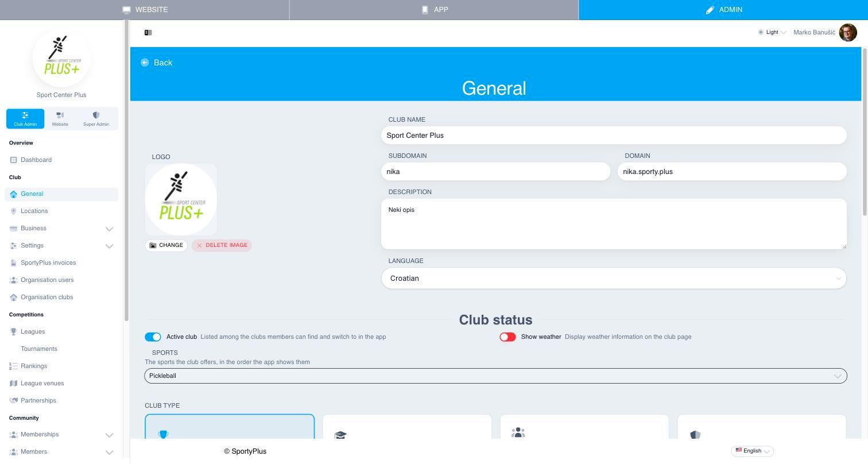Open the Sports dropdown showing Pickleball

[x=496, y=376]
